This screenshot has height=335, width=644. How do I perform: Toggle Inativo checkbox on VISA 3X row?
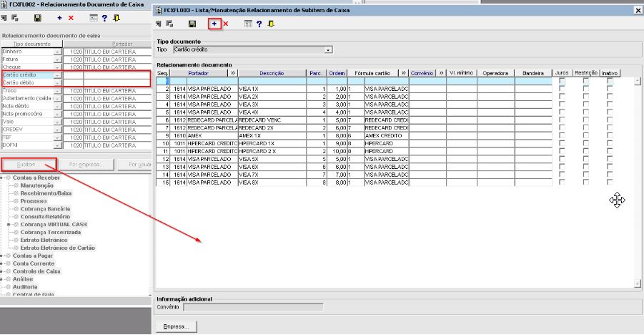tap(610, 105)
